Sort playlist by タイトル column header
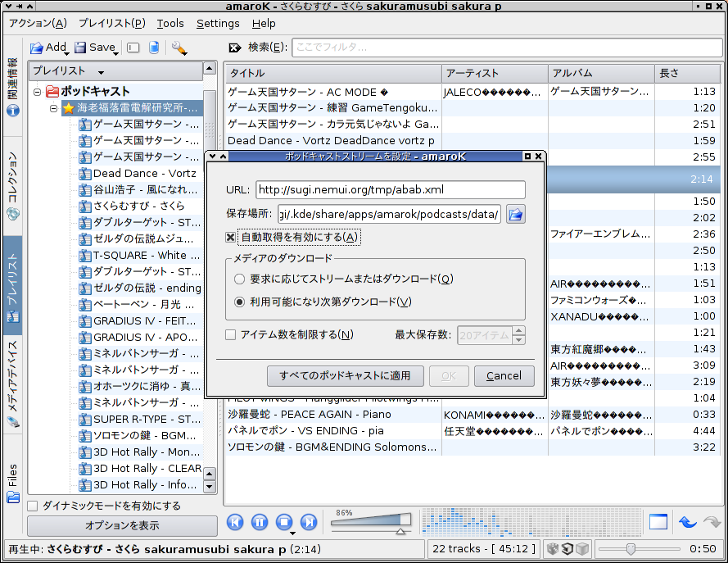 click(333, 74)
